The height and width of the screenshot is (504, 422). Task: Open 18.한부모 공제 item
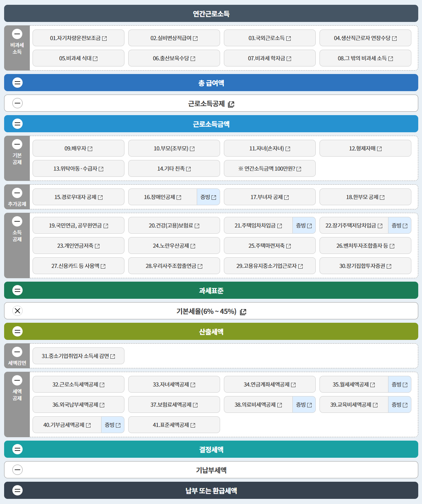point(365,197)
